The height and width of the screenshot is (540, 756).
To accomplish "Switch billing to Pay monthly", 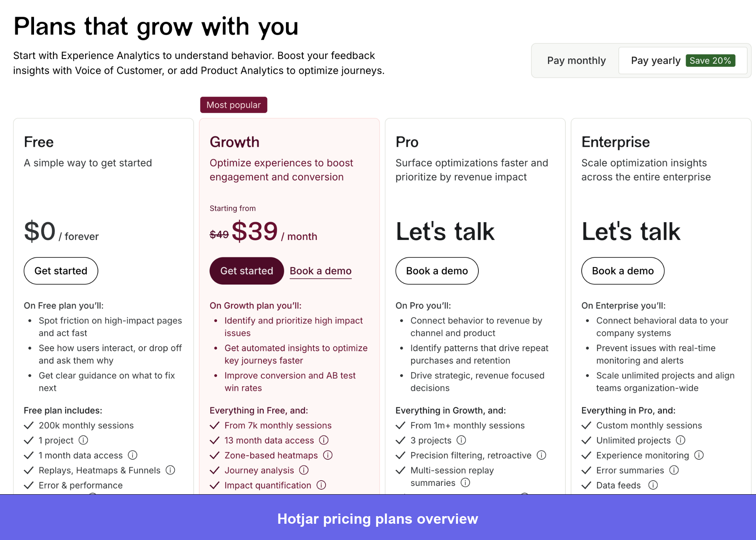I will pos(576,61).
